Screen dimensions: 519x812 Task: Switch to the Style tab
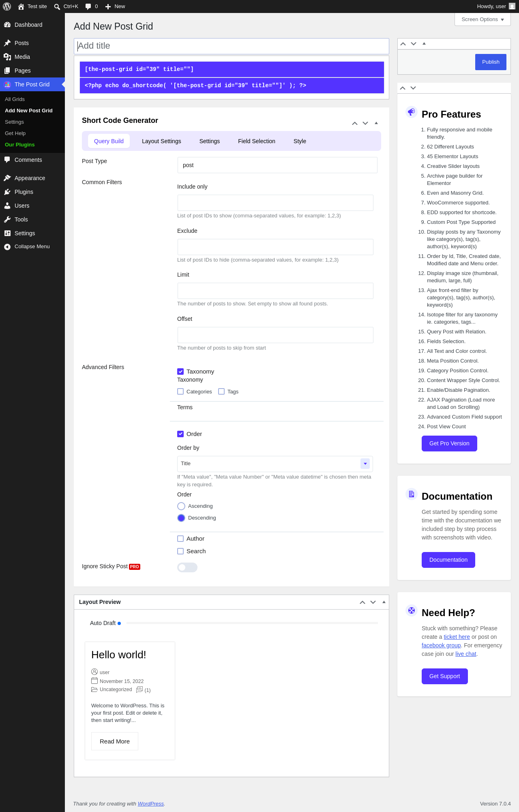tap(300, 141)
